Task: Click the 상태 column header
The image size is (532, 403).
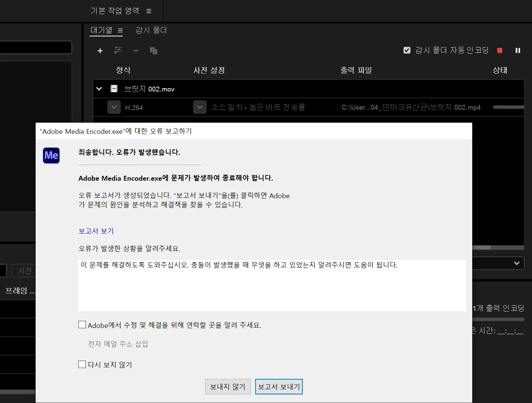Action: 500,70
